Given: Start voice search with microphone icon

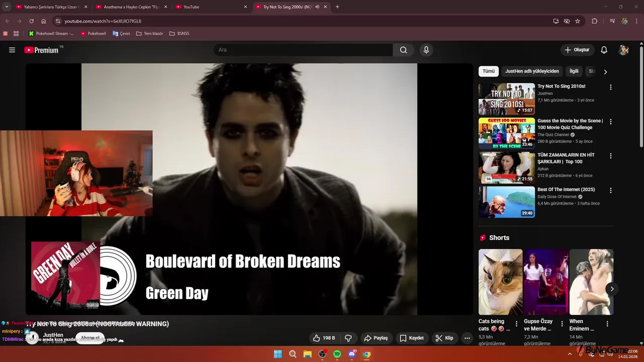Looking at the screenshot, I should point(426,50).
